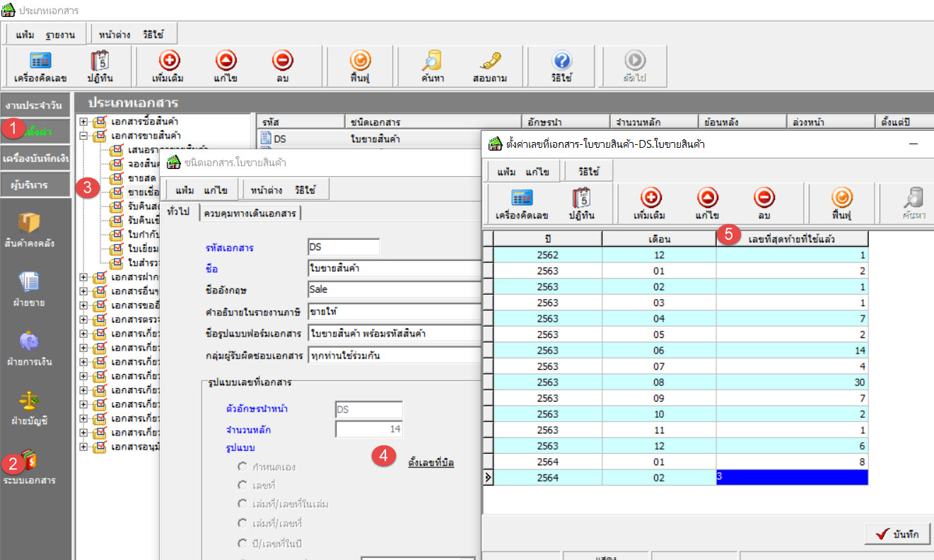Expand เอกสารฝาก tree node
Viewport: 934px width, 560px height.
(x=83, y=276)
